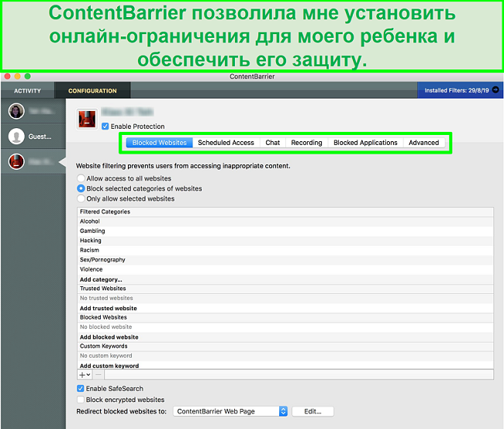Click the No blocked website row

285,327
